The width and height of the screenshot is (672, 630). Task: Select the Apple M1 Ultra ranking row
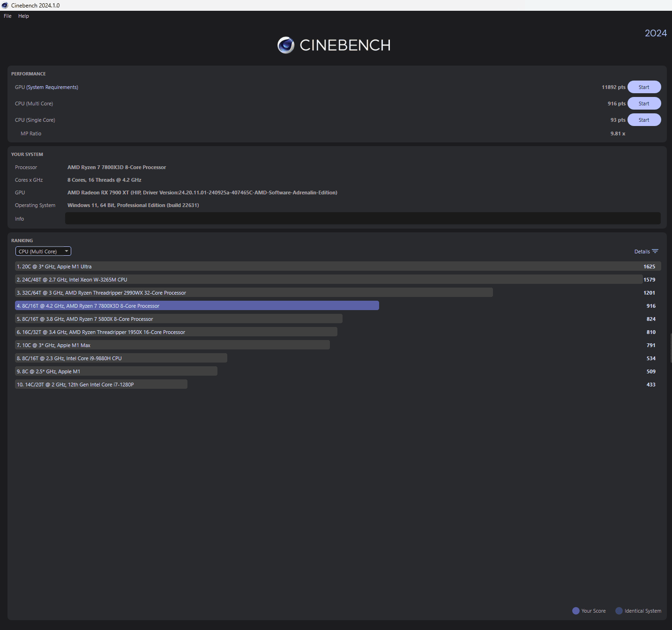[x=338, y=266]
